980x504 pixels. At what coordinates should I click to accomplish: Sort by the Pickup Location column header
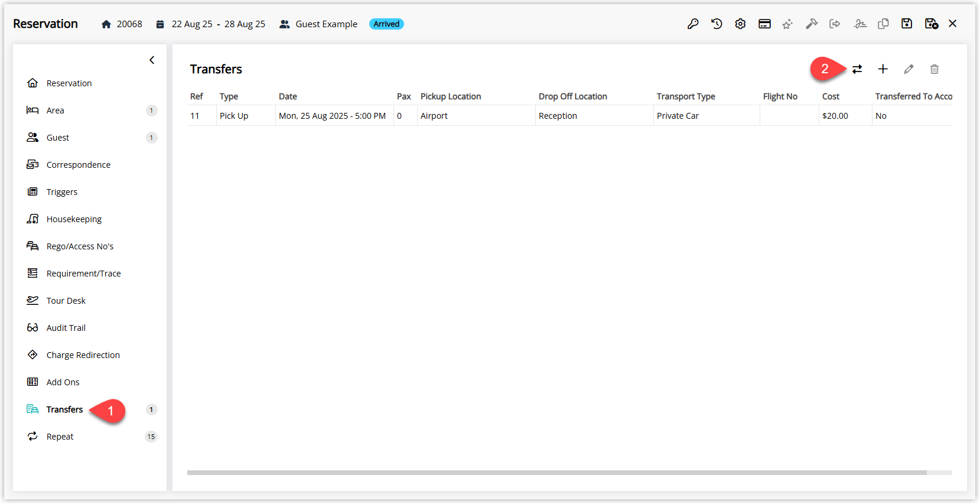click(451, 96)
